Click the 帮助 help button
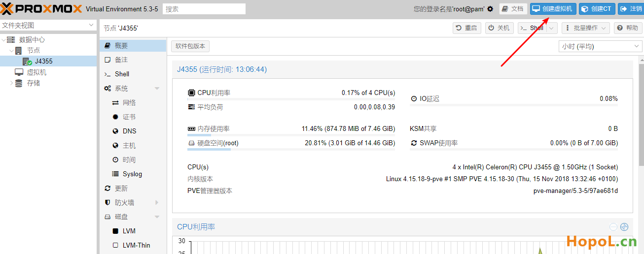 [628, 28]
